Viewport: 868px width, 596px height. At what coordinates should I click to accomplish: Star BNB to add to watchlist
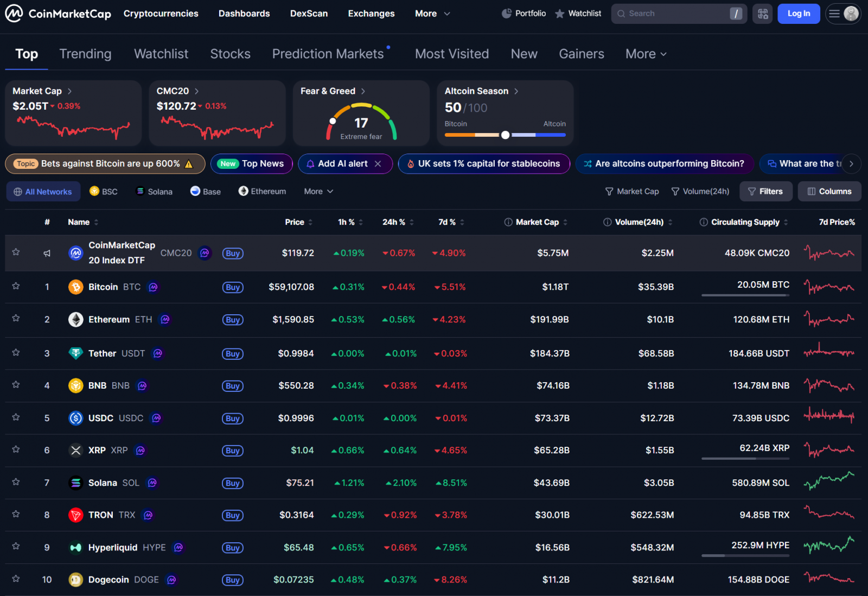tap(16, 384)
